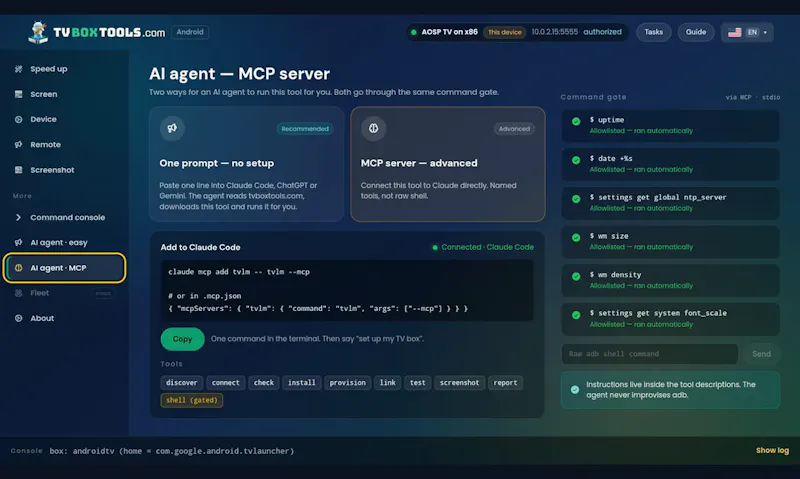Screen dimensions: 800x479
Task: Click the brain icon on MCP server card
Action: click(x=373, y=128)
